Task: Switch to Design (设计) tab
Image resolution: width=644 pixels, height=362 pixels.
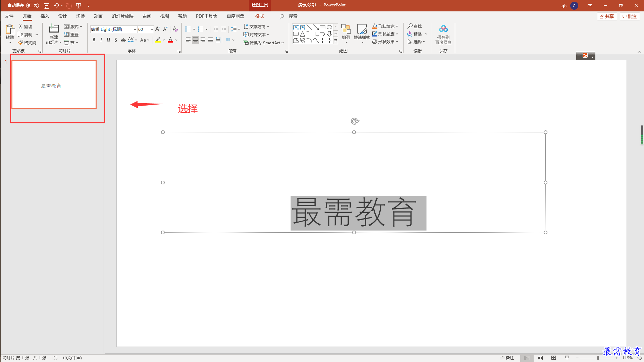Action: click(x=62, y=16)
